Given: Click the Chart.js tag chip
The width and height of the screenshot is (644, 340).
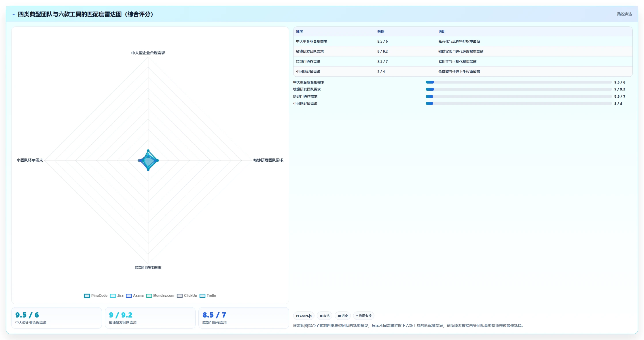Looking at the screenshot, I should coord(304,316).
